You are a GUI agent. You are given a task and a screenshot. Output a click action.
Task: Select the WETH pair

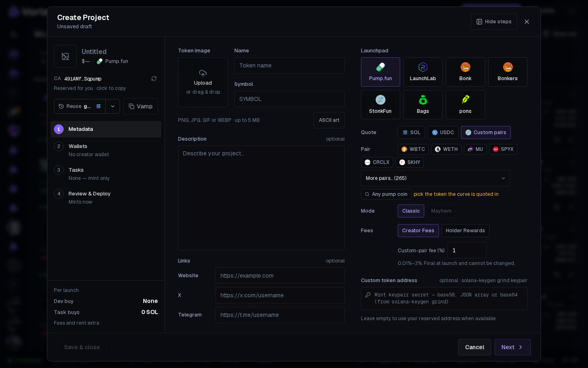point(446,149)
